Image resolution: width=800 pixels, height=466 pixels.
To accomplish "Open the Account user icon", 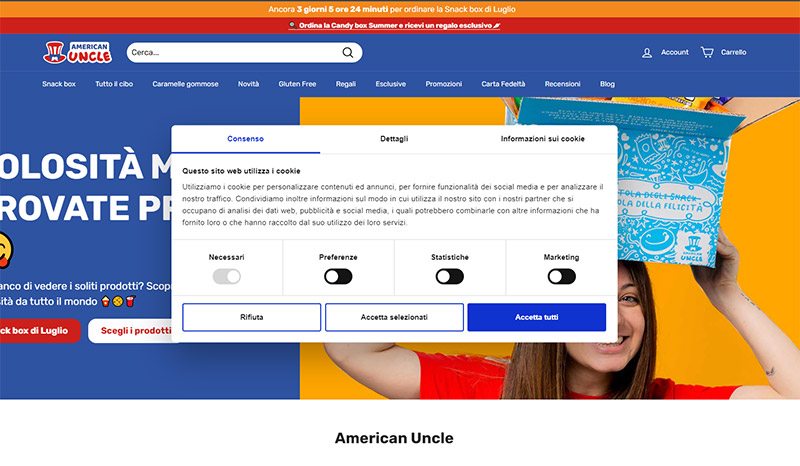I will click(647, 53).
